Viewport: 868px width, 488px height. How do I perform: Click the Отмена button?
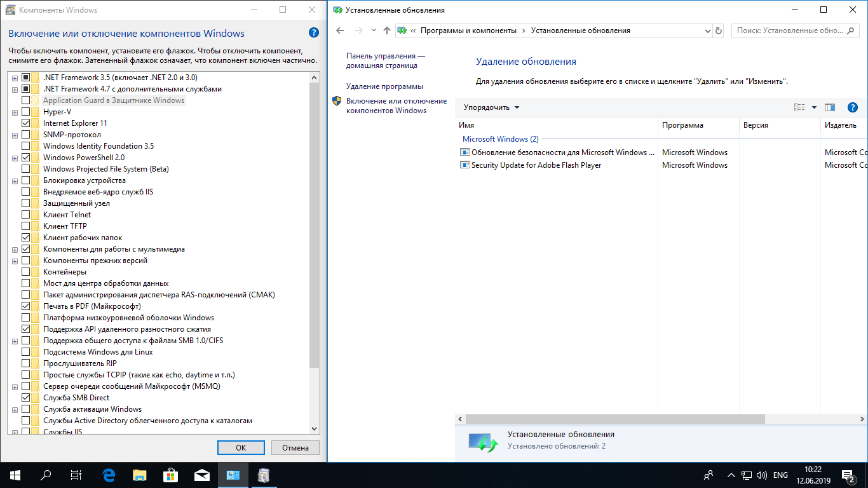click(295, 447)
